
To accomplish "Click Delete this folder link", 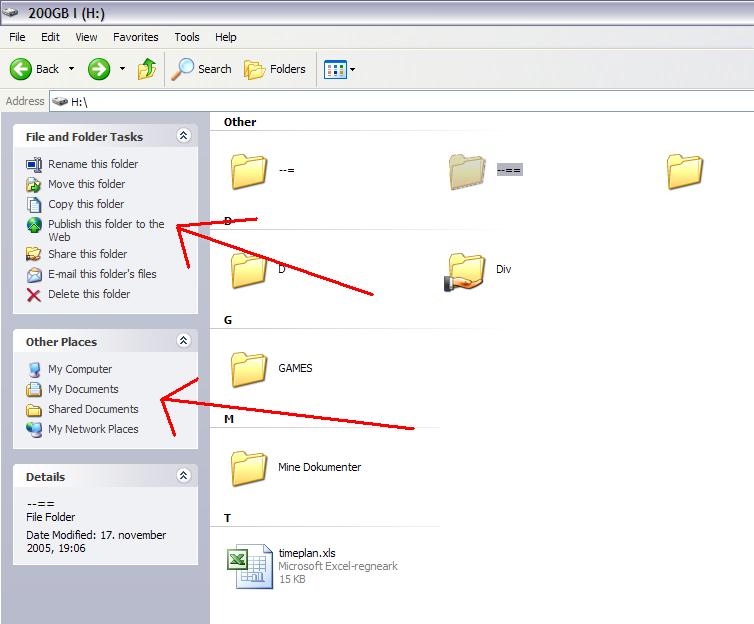I will point(89,294).
